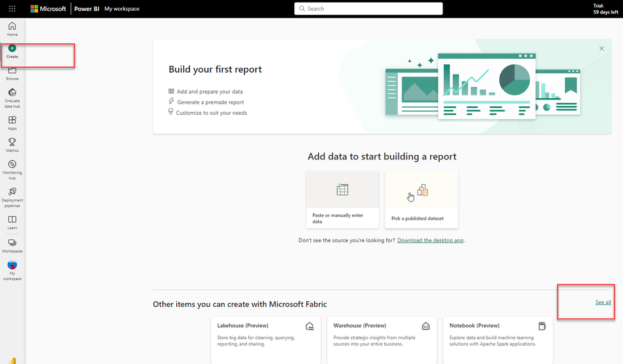Open OneLake data hub
The height and width of the screenshot is (364, 623).
[12, 98]
